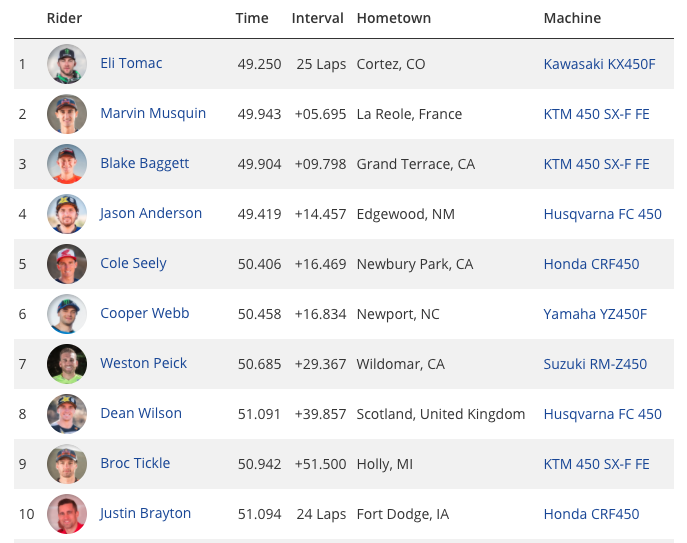Viewport: 687px width, 543px height.
Task: Open Weston Peick's avatar
Action: (x=67, y=364)
